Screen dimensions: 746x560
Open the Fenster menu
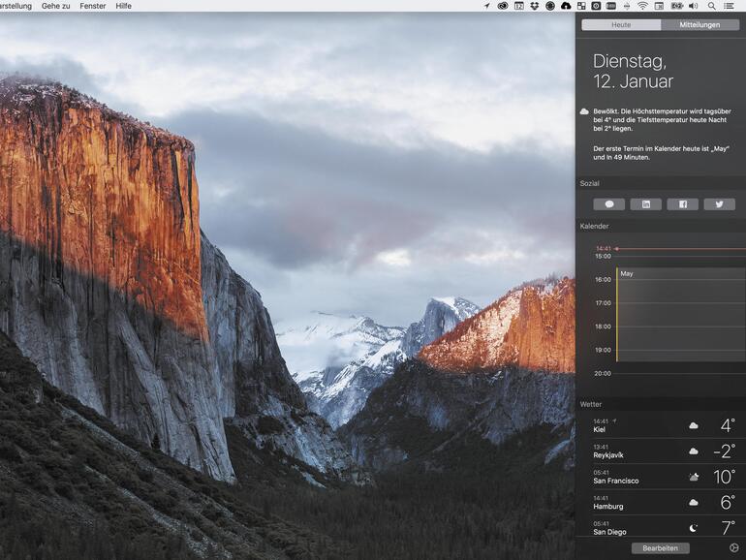[x=93, y=6]
